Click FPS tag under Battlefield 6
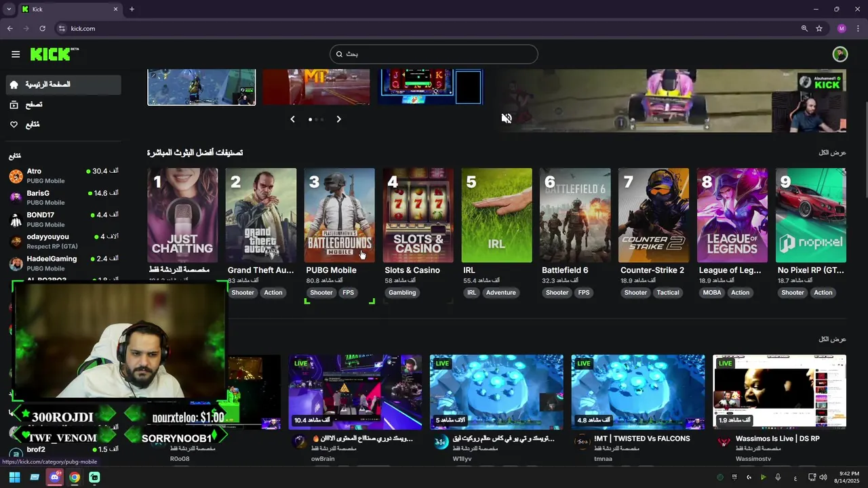Viewport: 868px width, 488px height. point(584,293)
